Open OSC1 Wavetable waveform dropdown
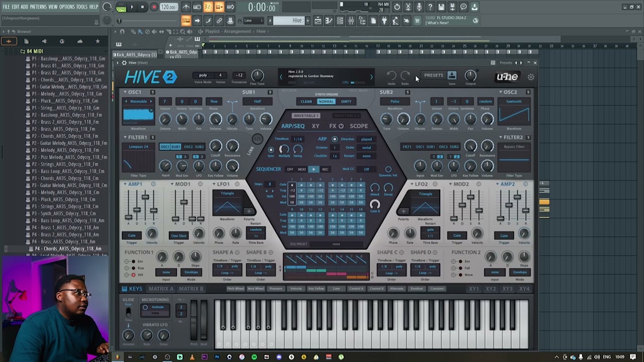 [x=138, y=102]
